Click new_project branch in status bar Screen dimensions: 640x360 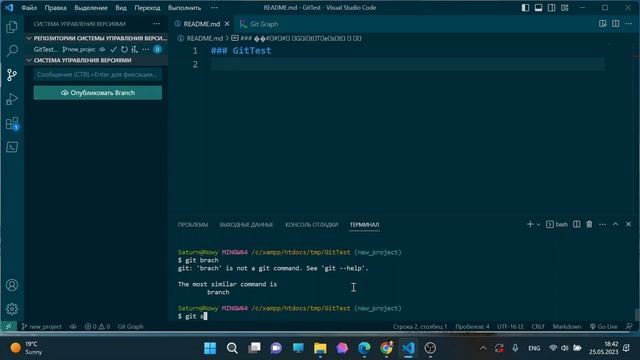pos(42,327)
